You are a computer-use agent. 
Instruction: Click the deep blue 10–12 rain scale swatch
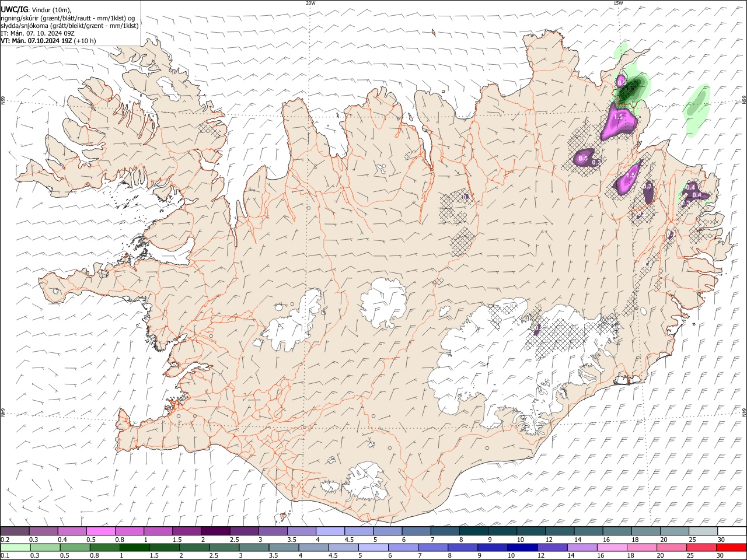tap(522, 548)
